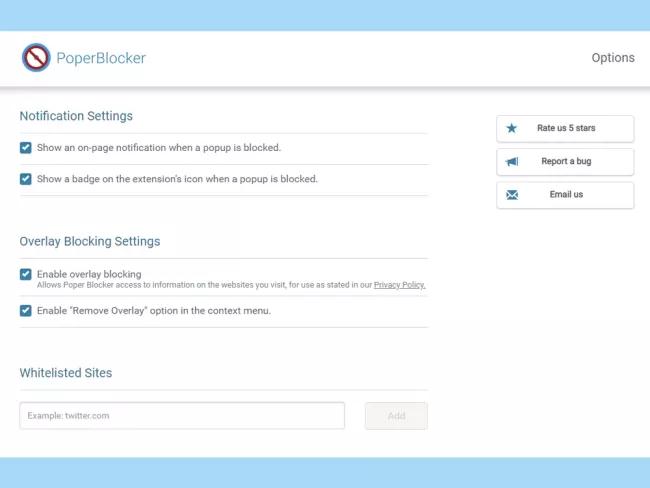This screenshot has width=650, height=488.
Task: Uncheck Enable "Remove Overlay" context menu option
Action: pyautogui.click(x=26, y=311)
